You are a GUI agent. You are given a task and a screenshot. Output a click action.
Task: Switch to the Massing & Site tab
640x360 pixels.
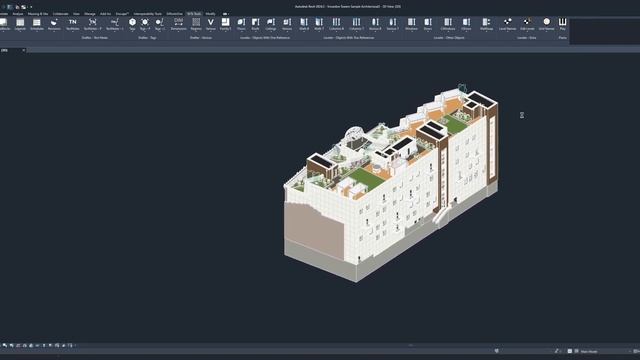pyautogui.click(x=38, y=14)
